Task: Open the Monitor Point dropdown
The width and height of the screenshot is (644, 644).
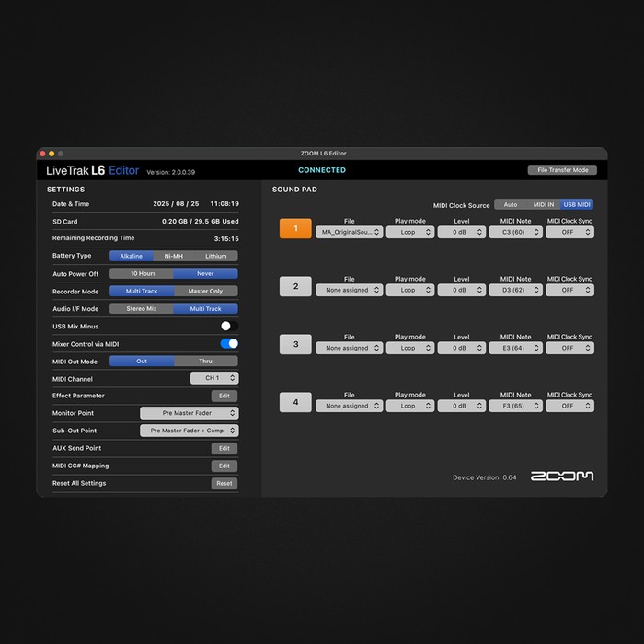Action: [190, 413]
